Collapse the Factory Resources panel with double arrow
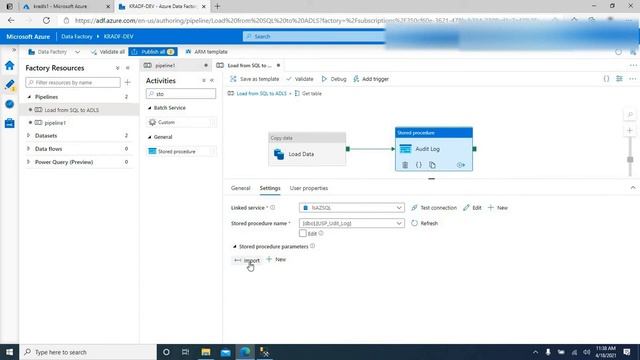Image resolution: width=640 pixels, height=360 pixels. [x=128, y=68]
